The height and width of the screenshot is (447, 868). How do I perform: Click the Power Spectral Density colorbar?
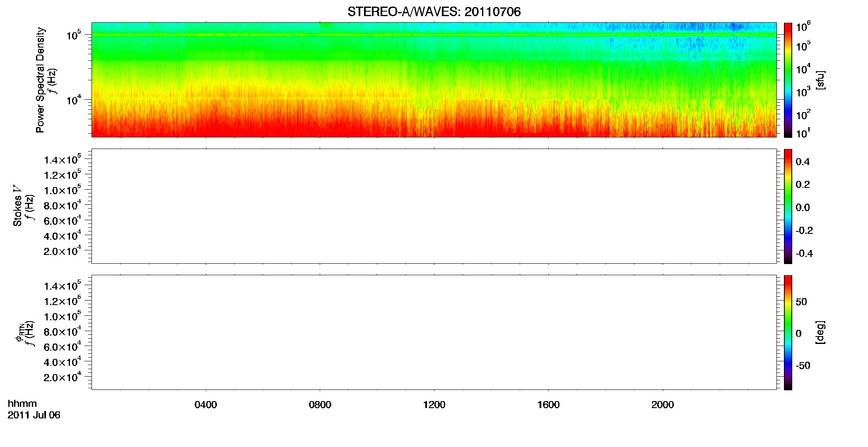coord(788,80)
